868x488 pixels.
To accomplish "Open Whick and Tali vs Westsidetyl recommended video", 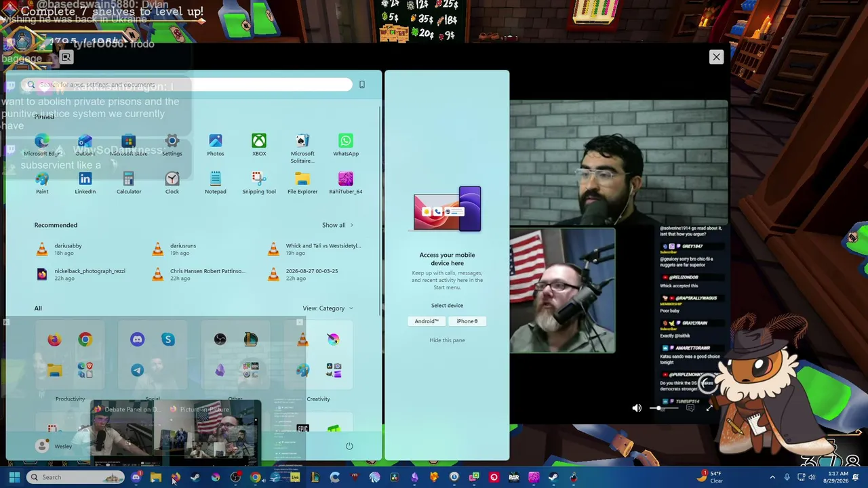I will coord(315,249).
